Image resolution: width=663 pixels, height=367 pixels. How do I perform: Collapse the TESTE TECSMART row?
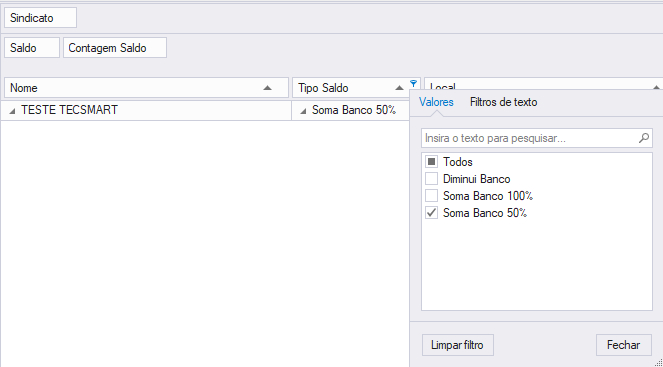tap(12, 111)
